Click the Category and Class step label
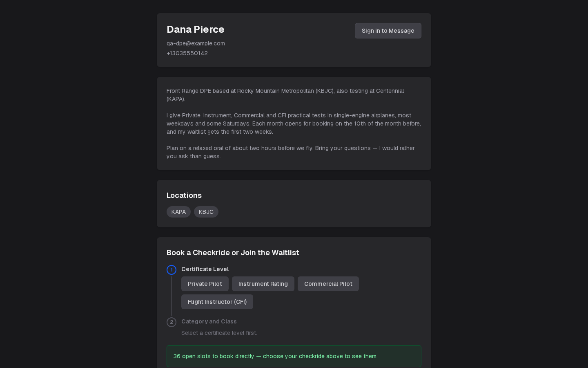Viewport: 588px width, 368px height. coord(209,321)
